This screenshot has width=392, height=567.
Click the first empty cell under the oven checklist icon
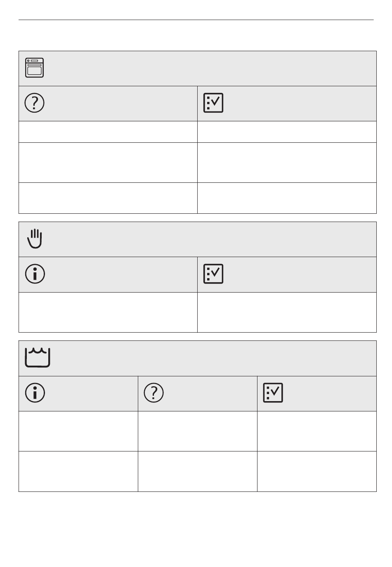point(287,132)
